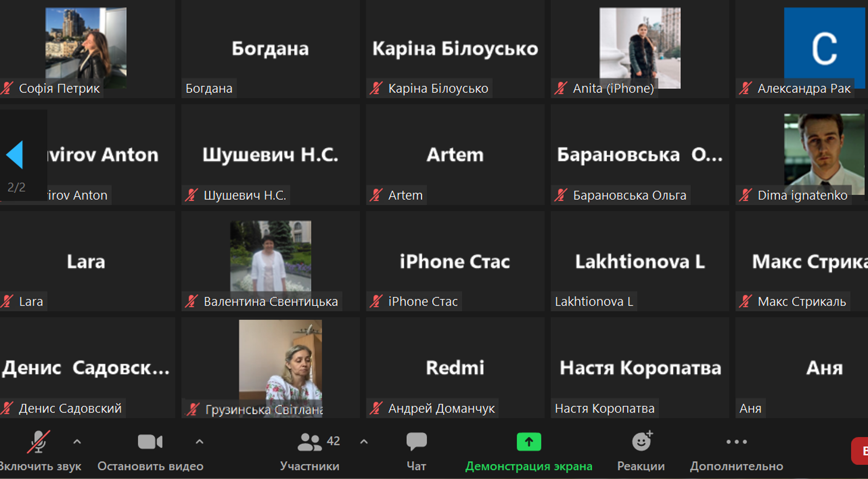Click muted mic icon beside Андрей Доманчук

[376, 408]
